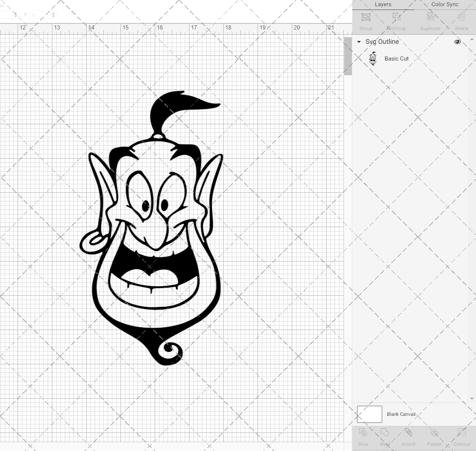Click the Blank Canvas label
The height and width of the screenshot is (451, 476).
[x=401, y=414]
